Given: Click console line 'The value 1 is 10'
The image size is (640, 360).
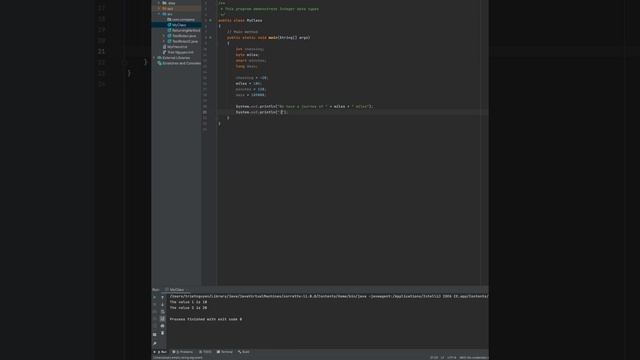Looking at the screenshot, I should (188, 302).
